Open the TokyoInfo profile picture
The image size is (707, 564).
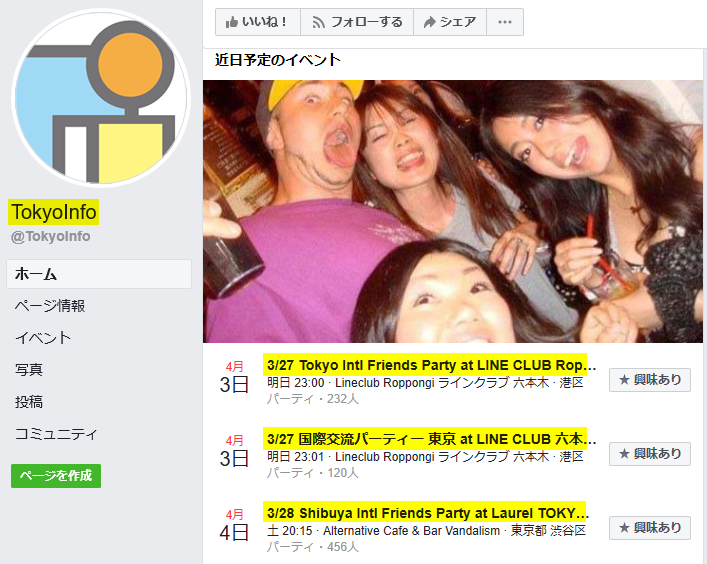101,98
